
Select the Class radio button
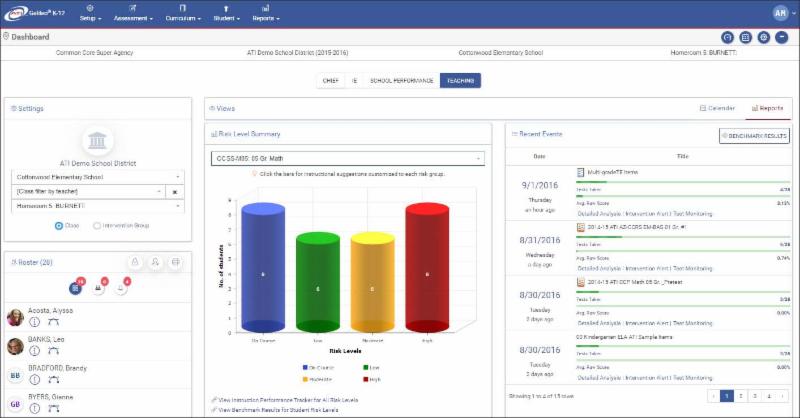59,226
